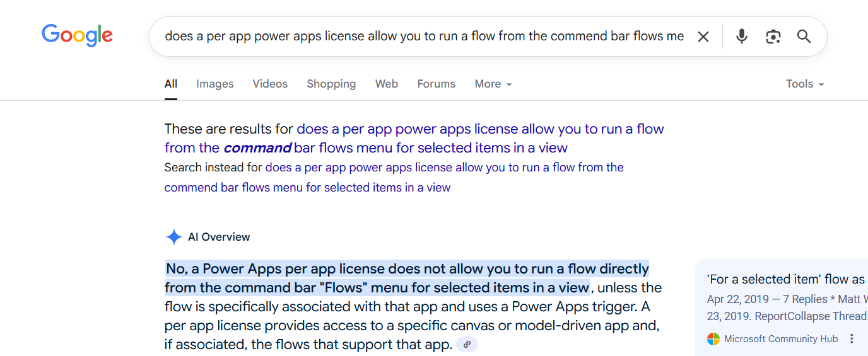Open the Tools dropdown
This screenshot has height=356, width=868.
click(805, 84)
